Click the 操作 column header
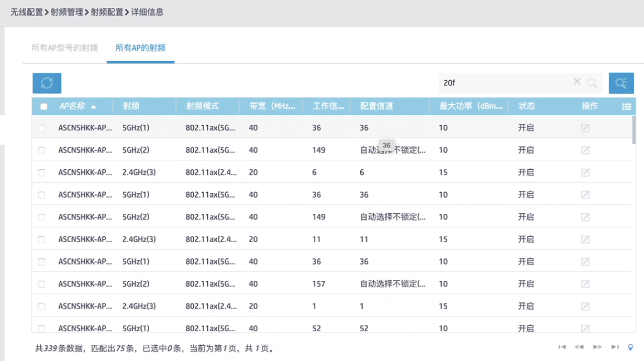Image resolution: width=644 pixels, height=361 pixels. 590,106
